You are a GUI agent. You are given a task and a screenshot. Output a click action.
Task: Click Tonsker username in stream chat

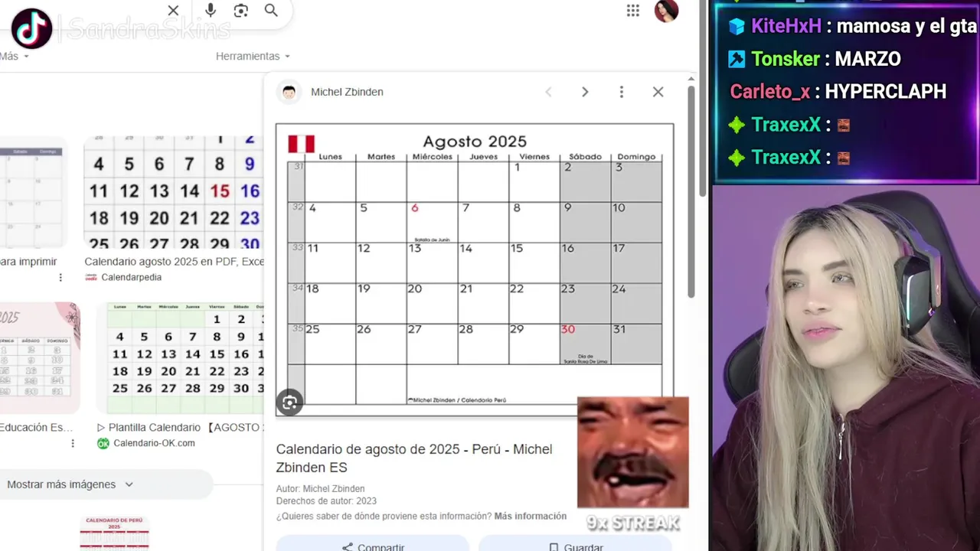pos(786,59)
